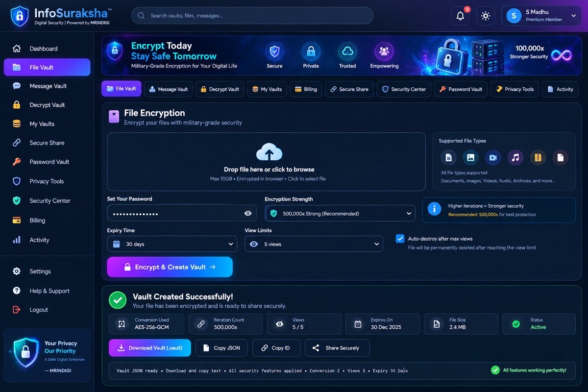Click the document file type icon
Viewport: 588px width, 392px height.
coord(448,157)
